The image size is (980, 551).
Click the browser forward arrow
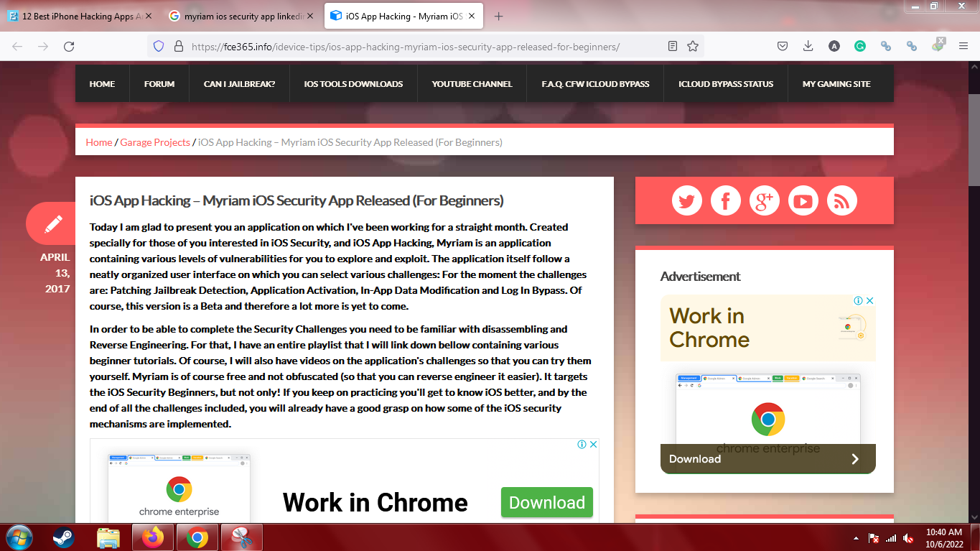43,46
